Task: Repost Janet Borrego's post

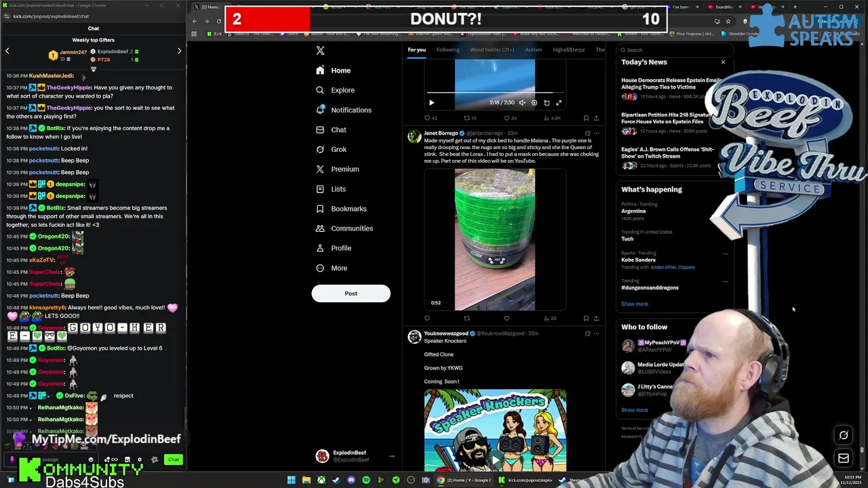Action: (467, 319)
